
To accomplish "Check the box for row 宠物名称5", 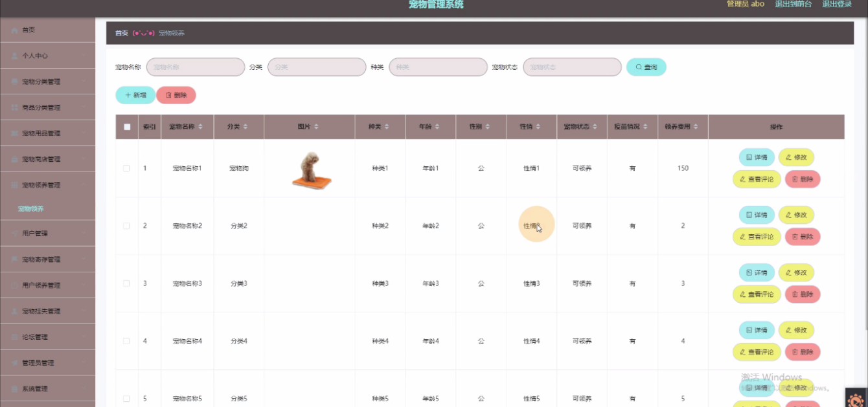I will pos(126,399).
